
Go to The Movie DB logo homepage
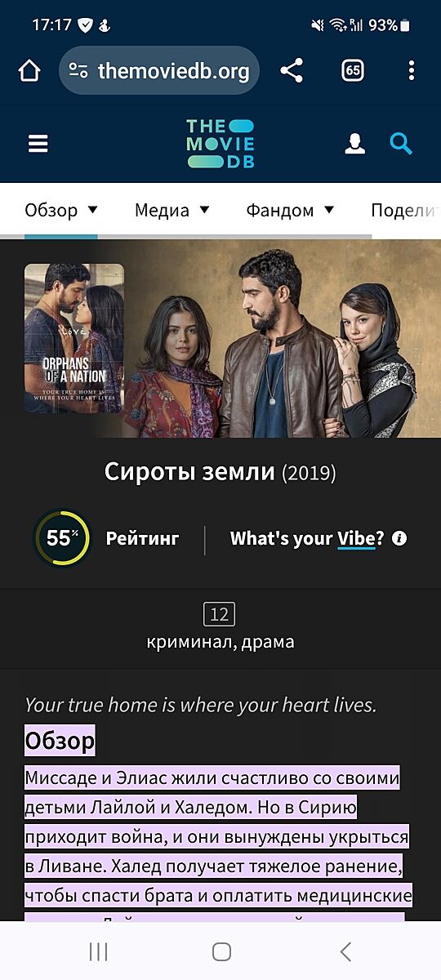coord(220,144)
